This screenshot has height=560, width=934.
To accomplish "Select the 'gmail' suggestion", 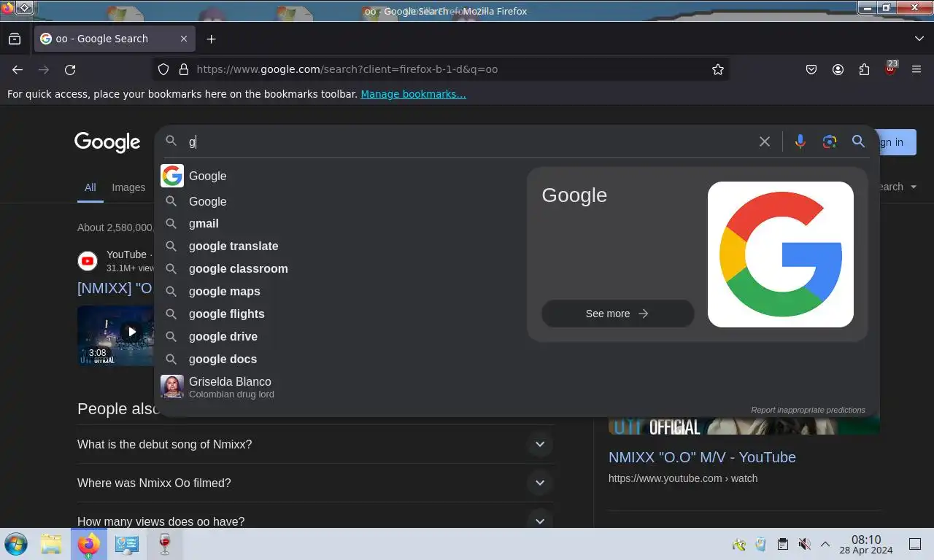I will point(339,223).
